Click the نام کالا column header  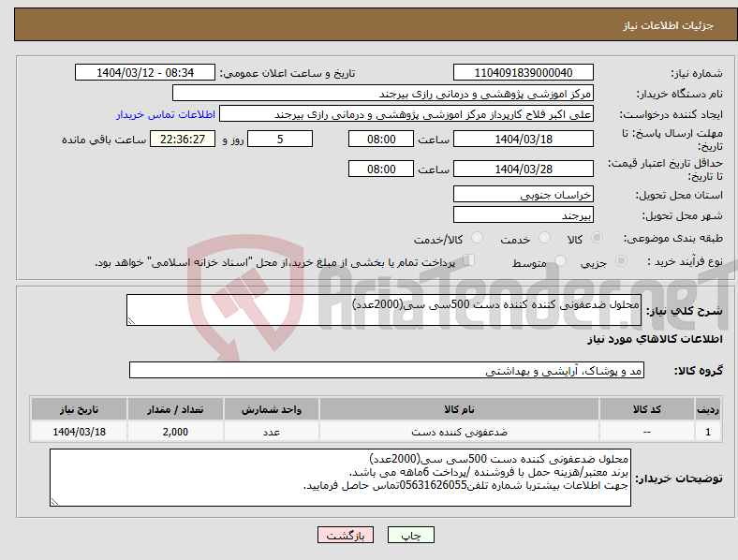coord(459,409)
